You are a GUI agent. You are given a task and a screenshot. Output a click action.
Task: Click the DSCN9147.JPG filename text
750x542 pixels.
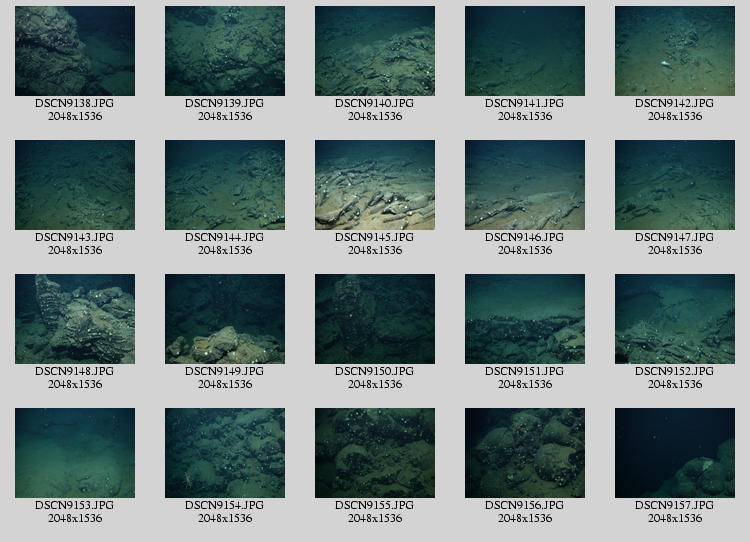point(675,237)
